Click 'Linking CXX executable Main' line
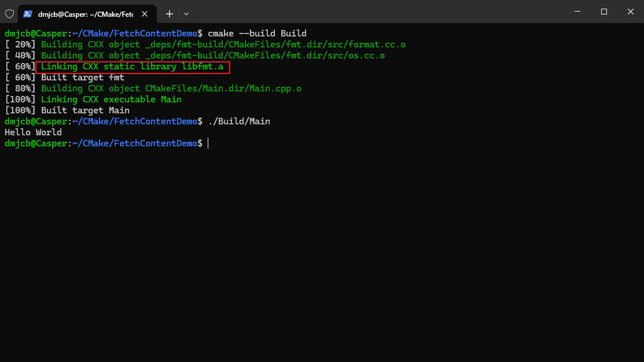This screenshot has height=362, width=644. pos(111,99)
